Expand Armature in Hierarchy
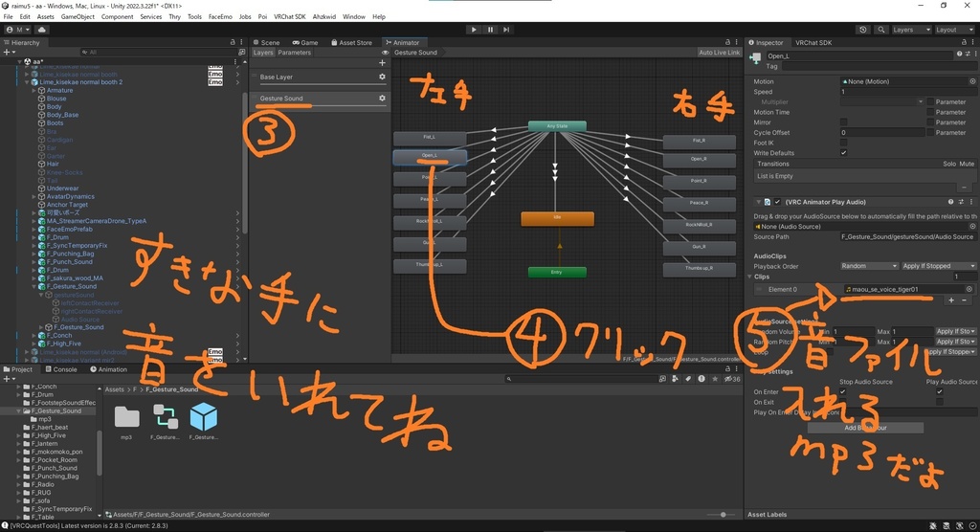Image resolution: width=980 pixels, height=532 pixels. click(33, 91)
